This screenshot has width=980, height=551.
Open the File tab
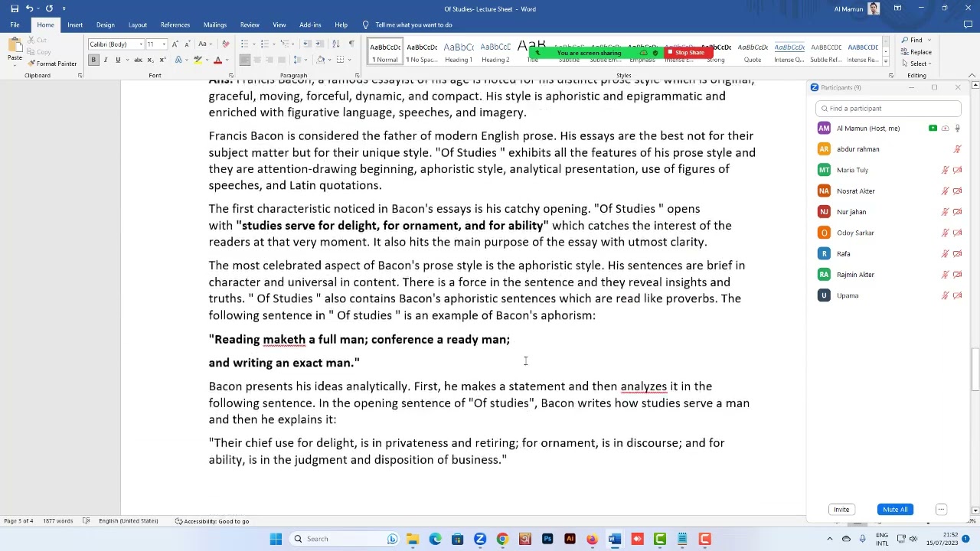(15, 24)
